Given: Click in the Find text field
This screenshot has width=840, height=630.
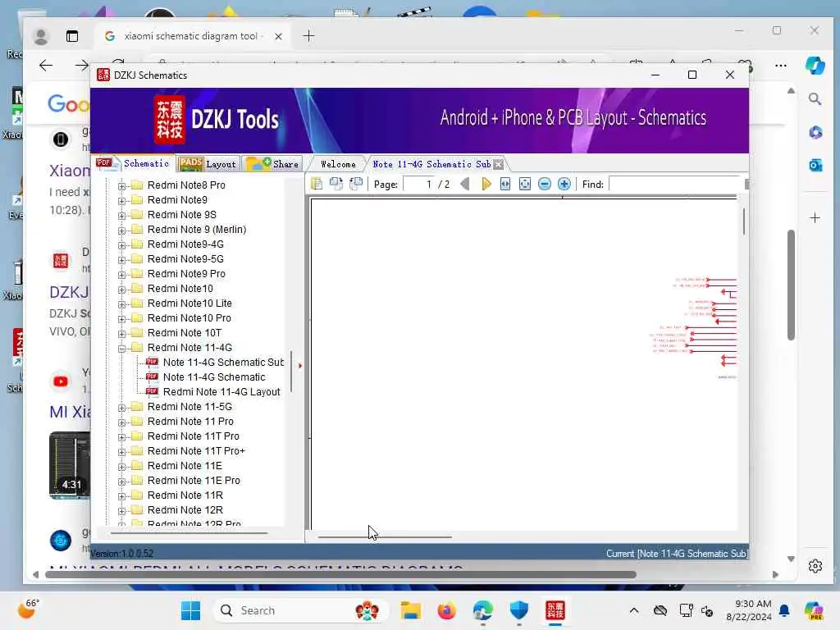Looking at the screenshot, I should point(676,185).
